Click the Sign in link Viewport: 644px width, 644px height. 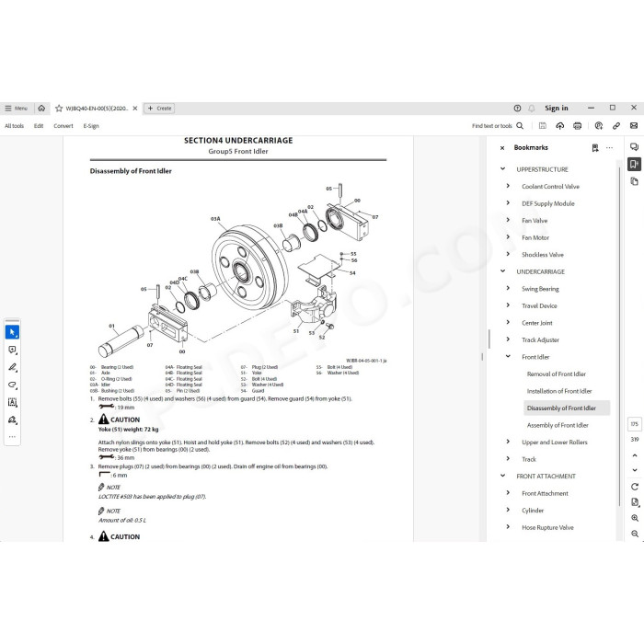pos(556,108)
